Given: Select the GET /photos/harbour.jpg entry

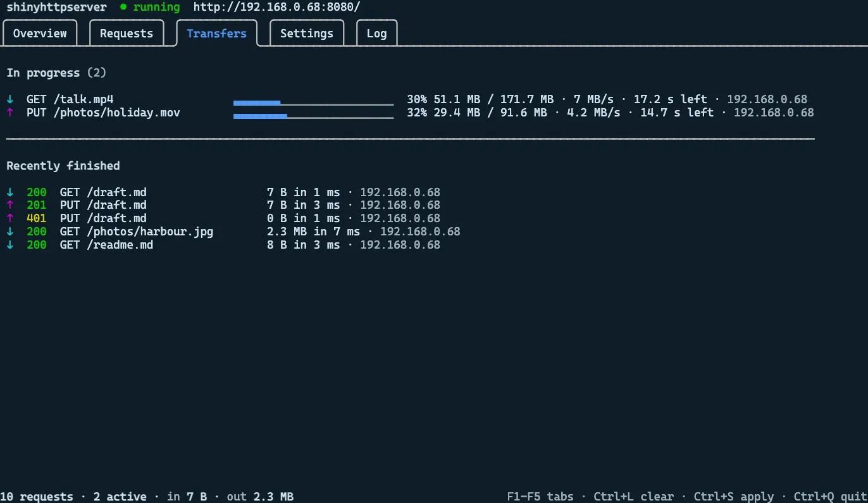Looking at the screenshot, I should (137, 232).
